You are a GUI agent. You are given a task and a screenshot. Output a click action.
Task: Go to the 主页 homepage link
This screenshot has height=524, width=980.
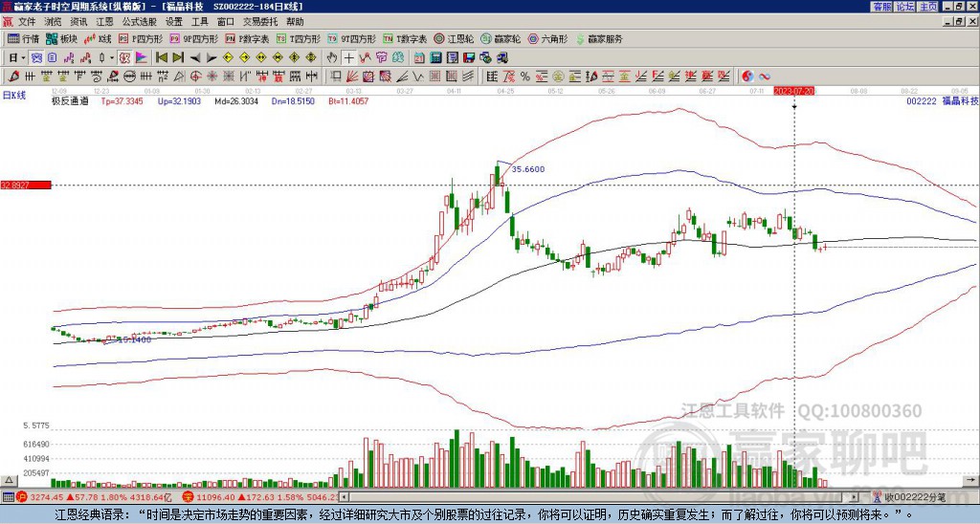[x=928, y=7]
